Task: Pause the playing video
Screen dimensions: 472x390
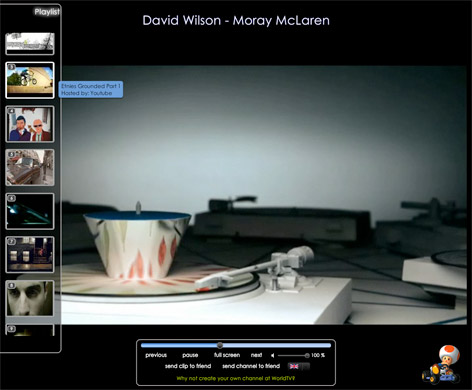Action: coord(190,355)
